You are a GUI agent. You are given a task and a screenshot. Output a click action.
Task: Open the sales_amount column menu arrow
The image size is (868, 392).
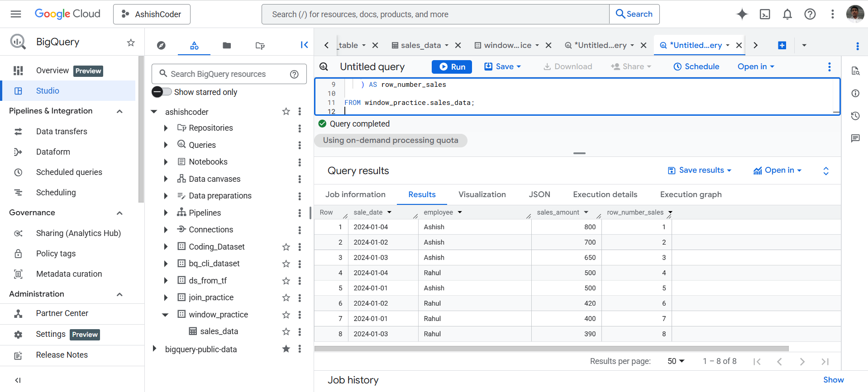coord(586,213)
